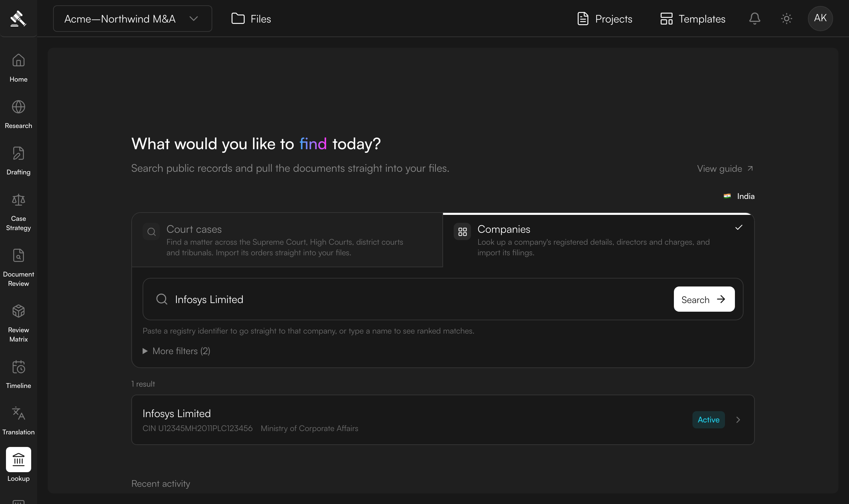The image size is (849, 504).
Task: Change the India jurisdiction selector
Action: click(739, 196)
